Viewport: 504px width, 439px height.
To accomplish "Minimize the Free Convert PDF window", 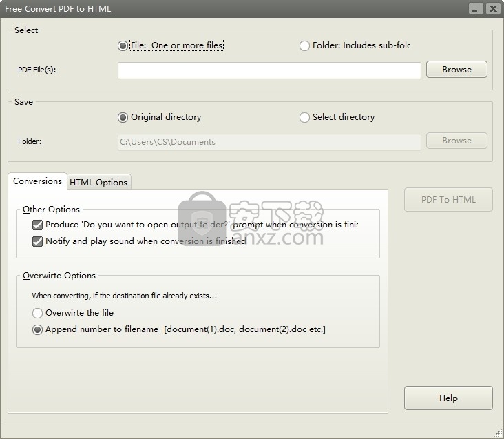I will pos(475,9).
